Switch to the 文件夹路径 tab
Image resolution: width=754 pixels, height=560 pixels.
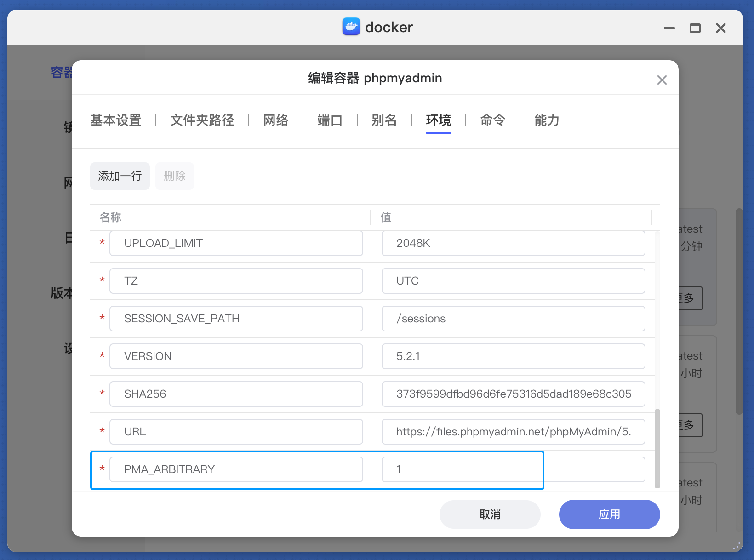click(202, 120)
